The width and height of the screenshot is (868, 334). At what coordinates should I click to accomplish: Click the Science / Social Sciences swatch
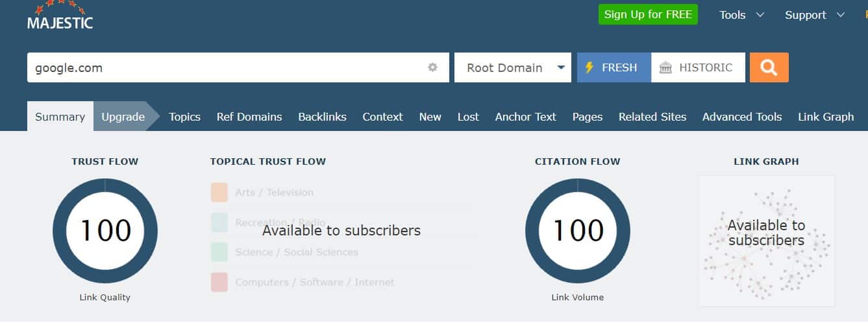tap(219, 252)
